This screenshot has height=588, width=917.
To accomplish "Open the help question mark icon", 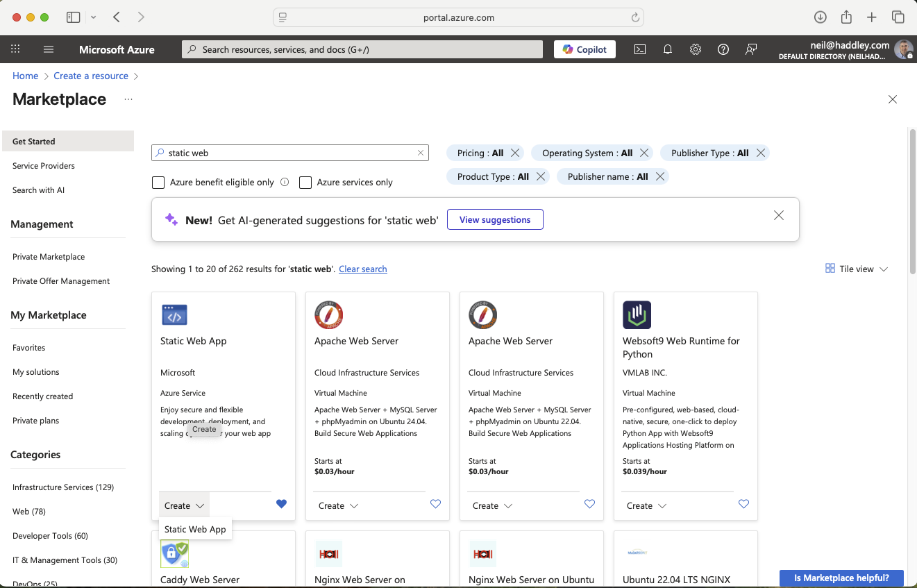I will point(723,49).
